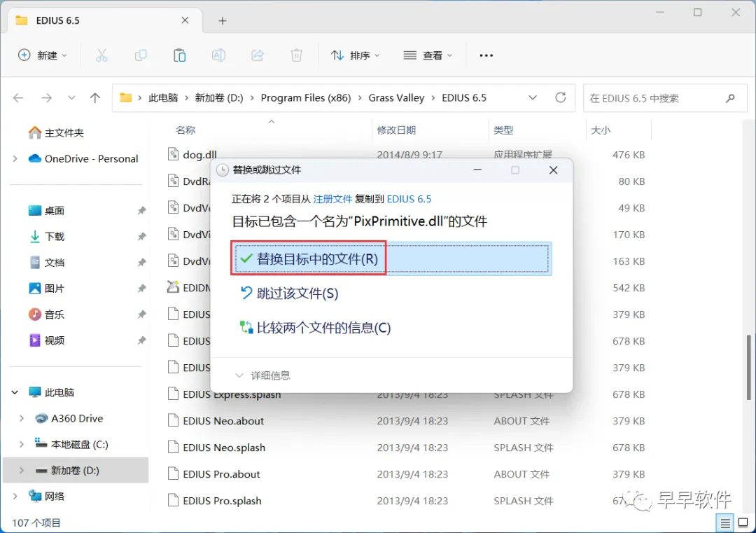756x533 pixels.
Task: Select the dog.dll file
Action: pos(192,154)
